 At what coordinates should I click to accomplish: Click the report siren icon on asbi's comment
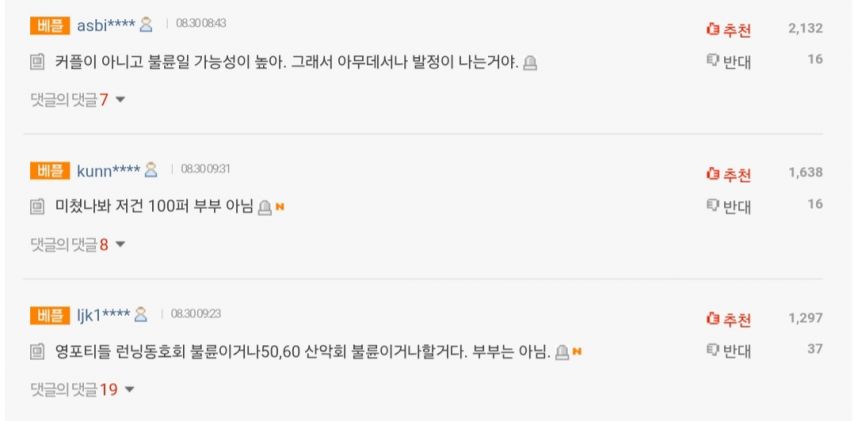pyautogui.click(x=531, y=62)
